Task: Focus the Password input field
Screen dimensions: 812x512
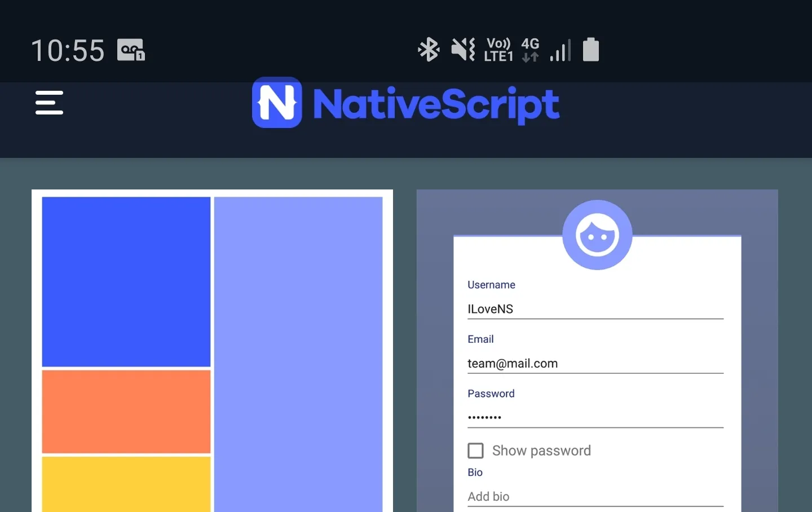Action: [595, 418]
